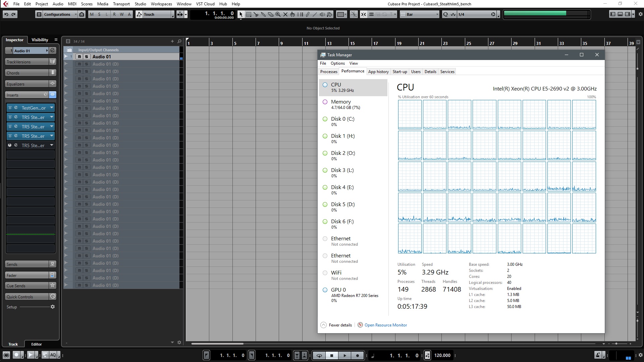Select the Glue tool
644x362 pixels.
[263, 14]
